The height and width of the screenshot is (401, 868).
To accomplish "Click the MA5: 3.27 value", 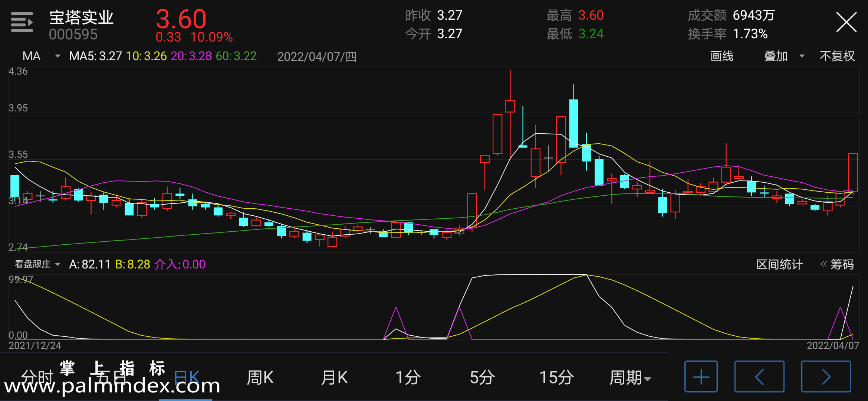I will 95,56.
